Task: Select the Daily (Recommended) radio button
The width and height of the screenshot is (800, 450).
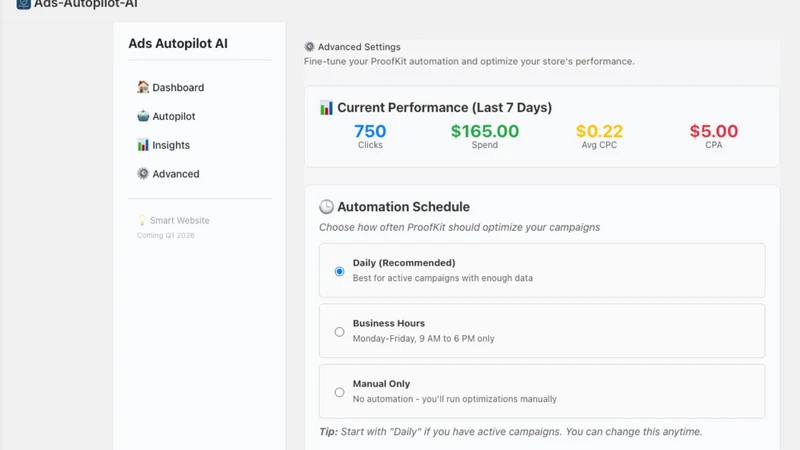Action: [339, 271]
